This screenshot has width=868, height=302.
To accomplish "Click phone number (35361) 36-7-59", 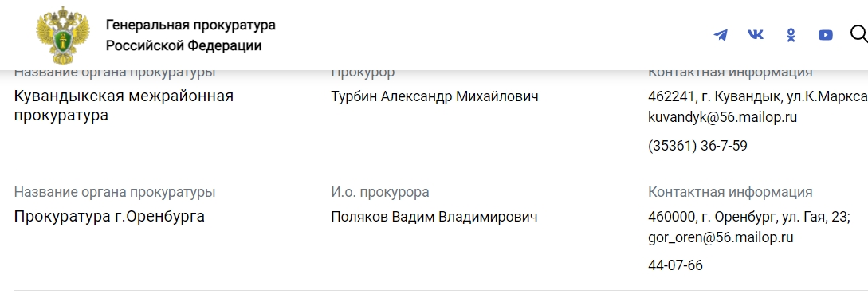I will point(697,146).
